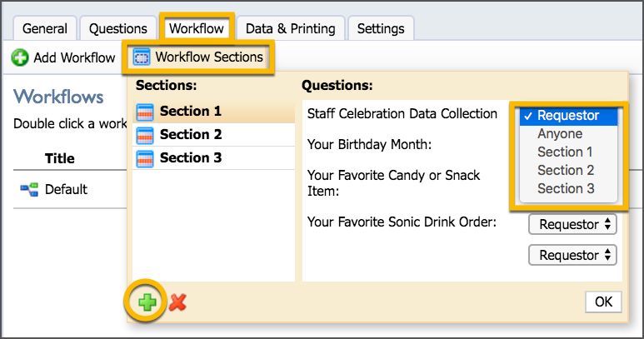Delete section using red X icon
This screenshot has height=339, width=644.
(x=177, y=302)
